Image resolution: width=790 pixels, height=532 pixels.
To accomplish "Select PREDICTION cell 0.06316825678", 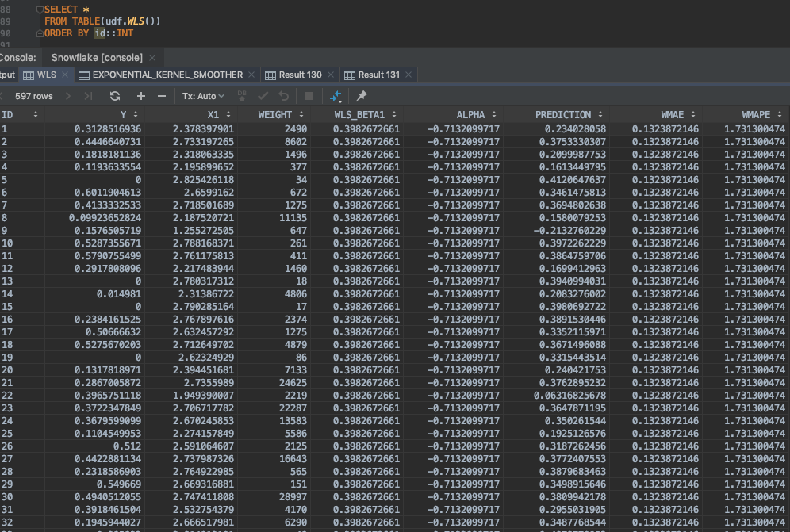I will [x=569, y=396].
